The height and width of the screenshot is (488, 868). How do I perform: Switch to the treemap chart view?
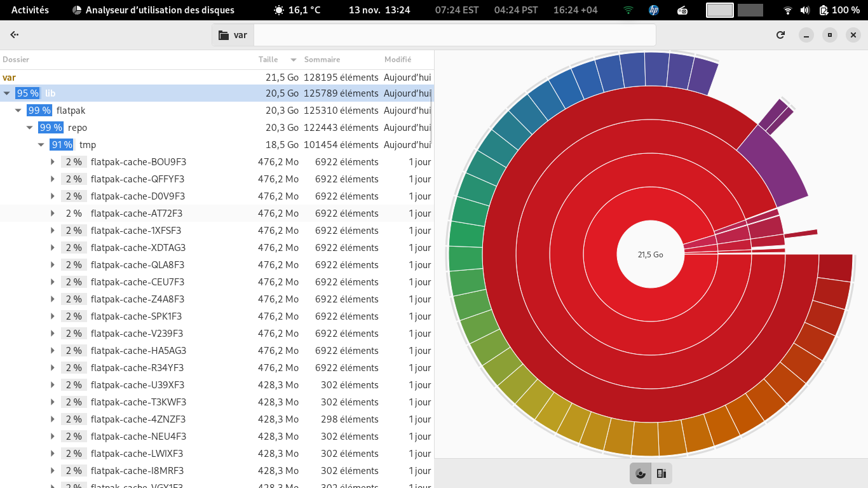(x=661, y=473)
